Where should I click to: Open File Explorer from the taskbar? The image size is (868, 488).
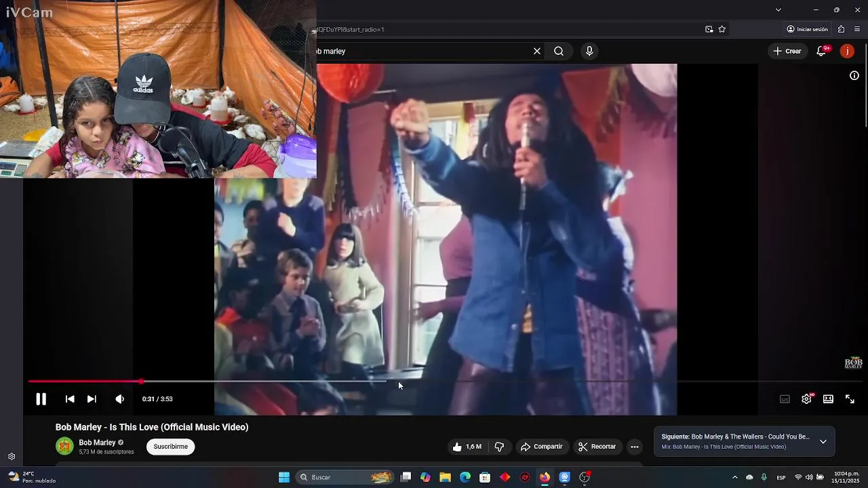click(x=445, y=477)
